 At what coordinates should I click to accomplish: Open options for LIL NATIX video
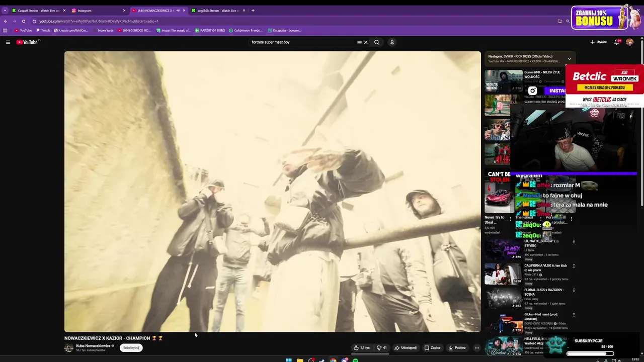pyautogui.click(x=574, y=241)
